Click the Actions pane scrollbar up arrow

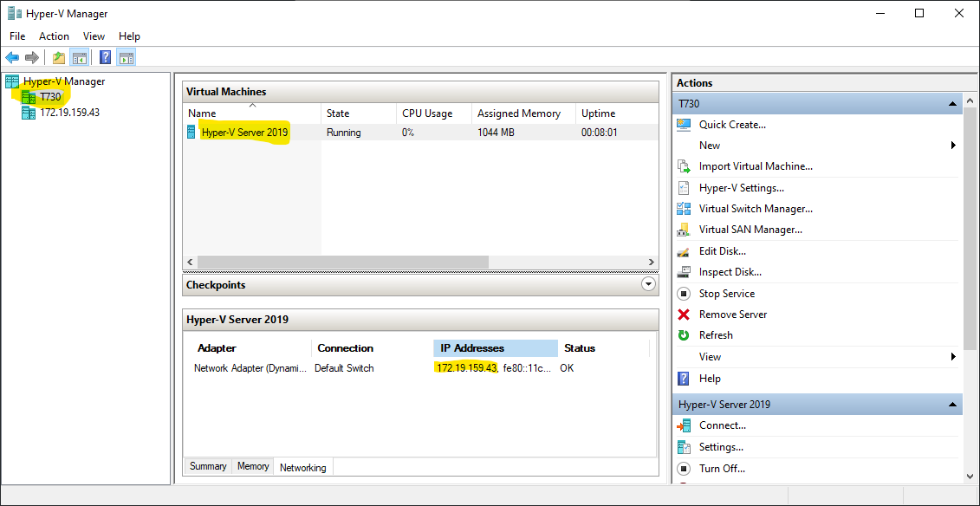[970, 100]
